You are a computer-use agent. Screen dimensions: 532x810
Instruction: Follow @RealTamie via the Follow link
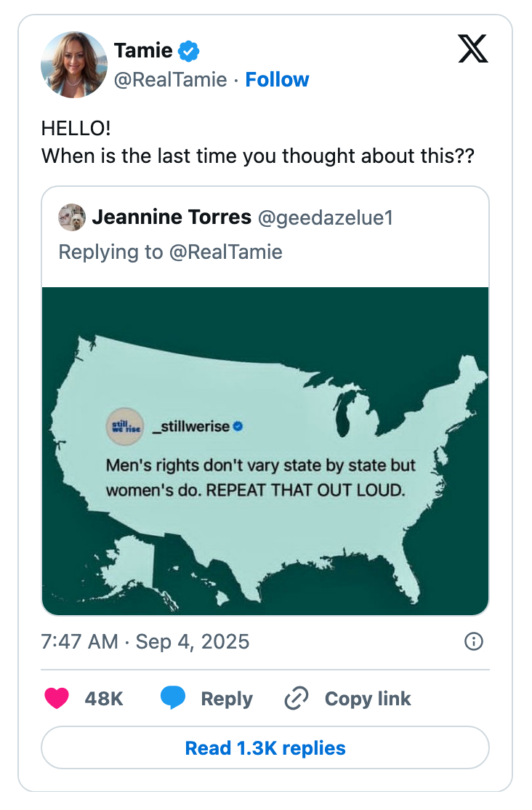pos(277,80)
